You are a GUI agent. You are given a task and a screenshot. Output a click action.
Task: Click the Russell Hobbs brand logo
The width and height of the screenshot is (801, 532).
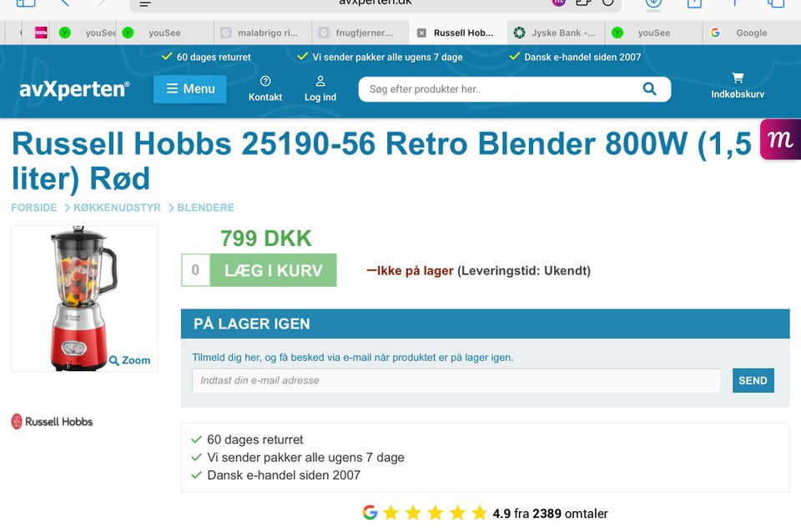(x=52, y=422)
